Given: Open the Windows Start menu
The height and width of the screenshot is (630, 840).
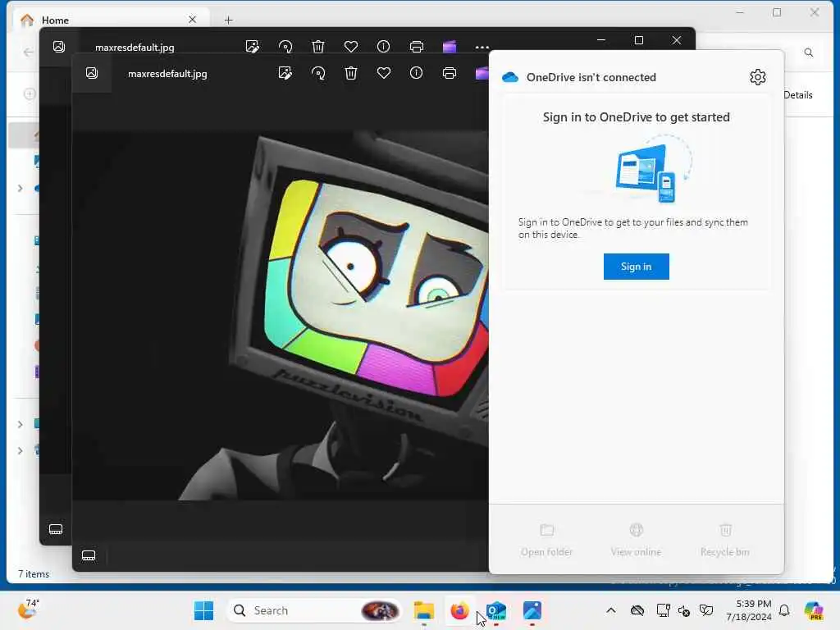Looking at the screenshot, I should (203, 610).
